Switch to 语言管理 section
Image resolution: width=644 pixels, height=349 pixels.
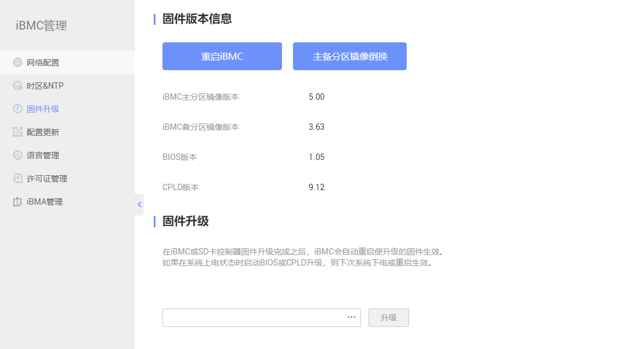(x=67, y=155)
